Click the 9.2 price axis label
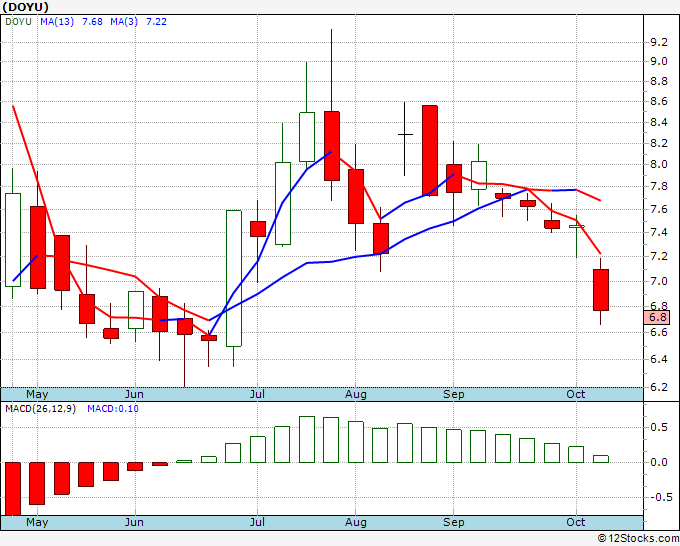The image size is (680, 546). 658,42
